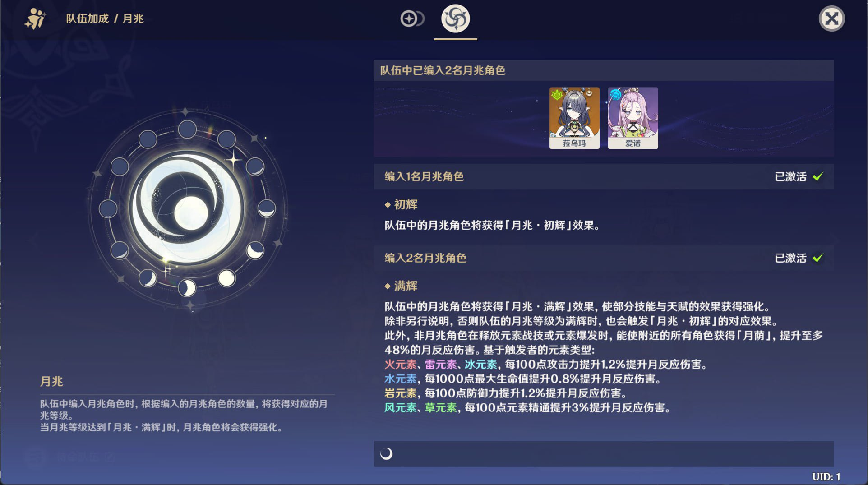Select the Moonsign swirl tab icon
Viewport: 868px width, 485px height.
[x=455, y=19]
